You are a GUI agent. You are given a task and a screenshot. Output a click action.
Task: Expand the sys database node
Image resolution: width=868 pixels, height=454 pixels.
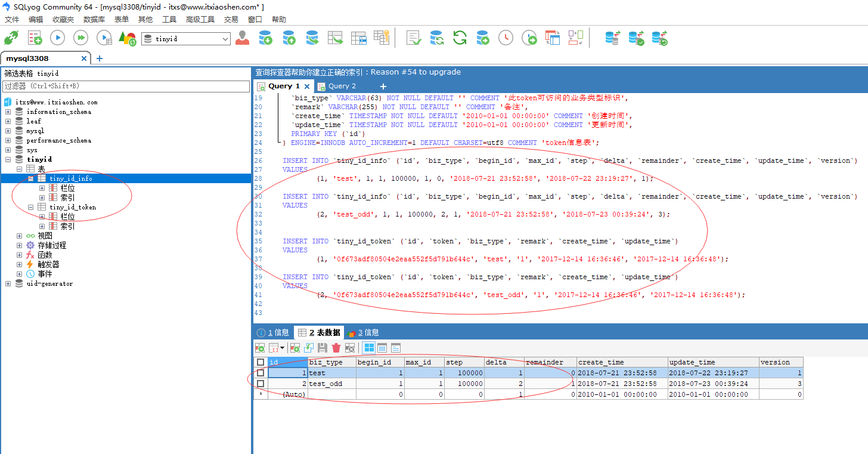click(x=8, y=150)
